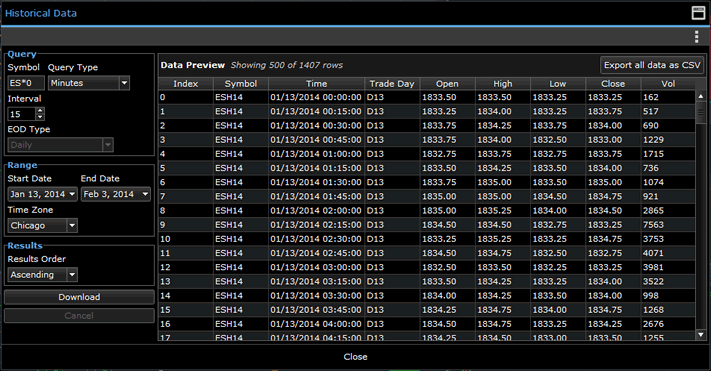
Task: Click volume cell 7563
Action: point(668,225)
